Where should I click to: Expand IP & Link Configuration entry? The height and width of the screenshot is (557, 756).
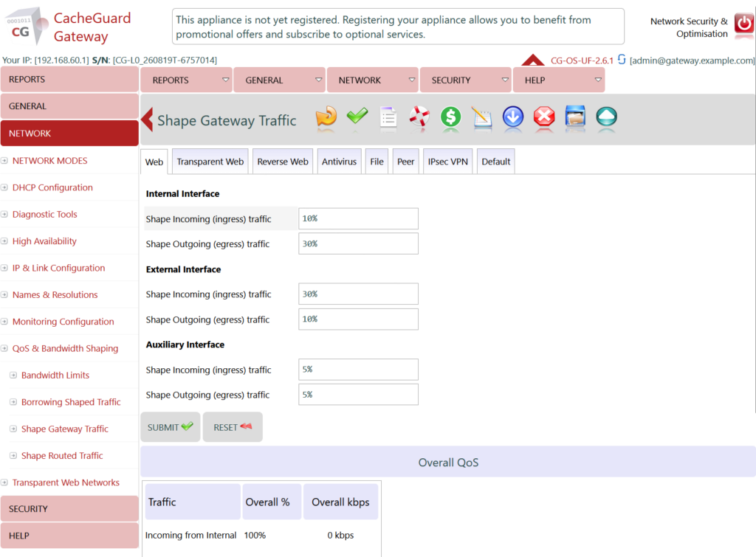[4, 268]
